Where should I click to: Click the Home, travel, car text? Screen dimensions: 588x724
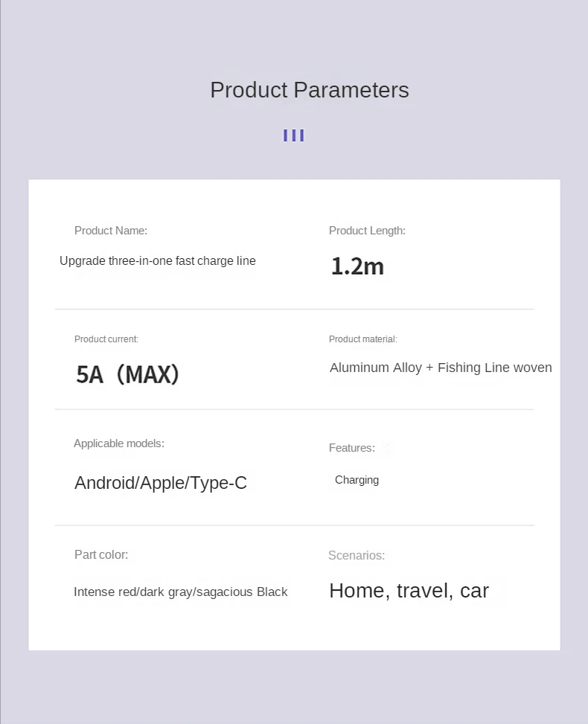pos(409,591)
